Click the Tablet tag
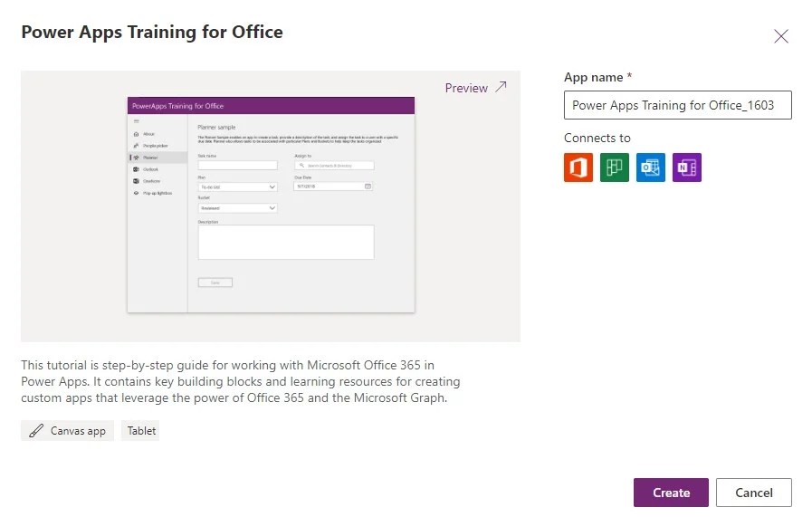812x517 pixels. (141, 430)
